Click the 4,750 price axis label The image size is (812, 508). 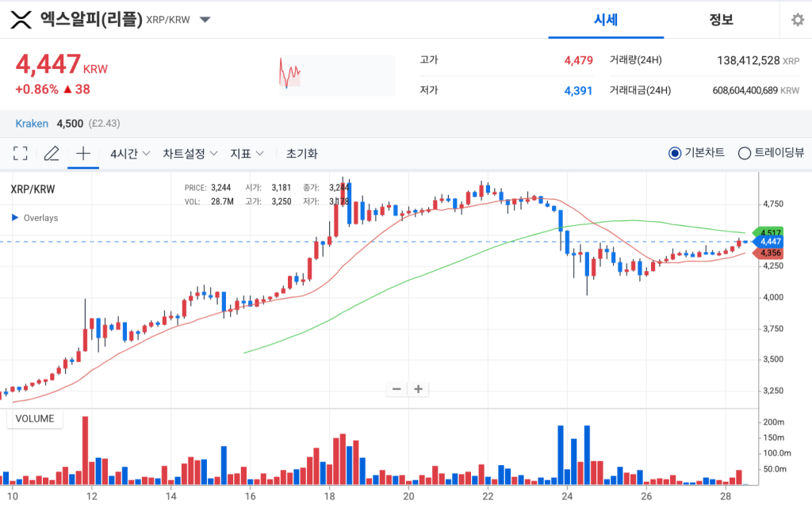[x=772, y=204]
